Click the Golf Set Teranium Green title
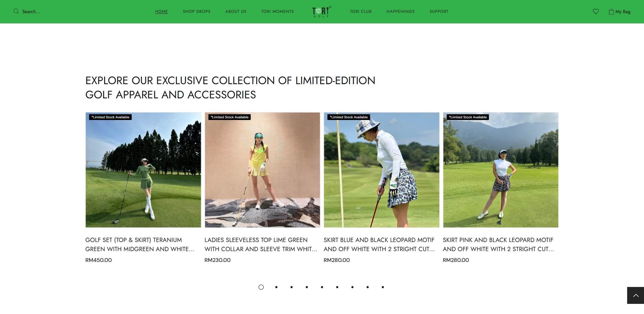Screen dimensions: 644x314 tap(140, 244)
